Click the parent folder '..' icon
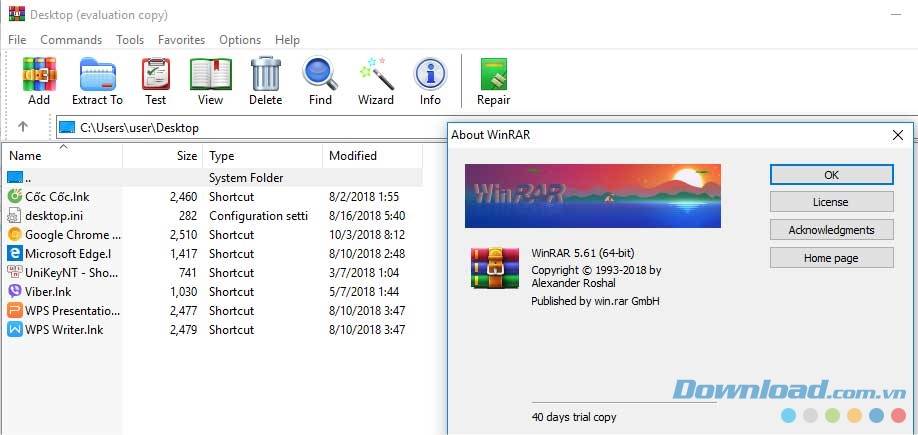This screenshot has width=918, height=435. tap(15, 177)
